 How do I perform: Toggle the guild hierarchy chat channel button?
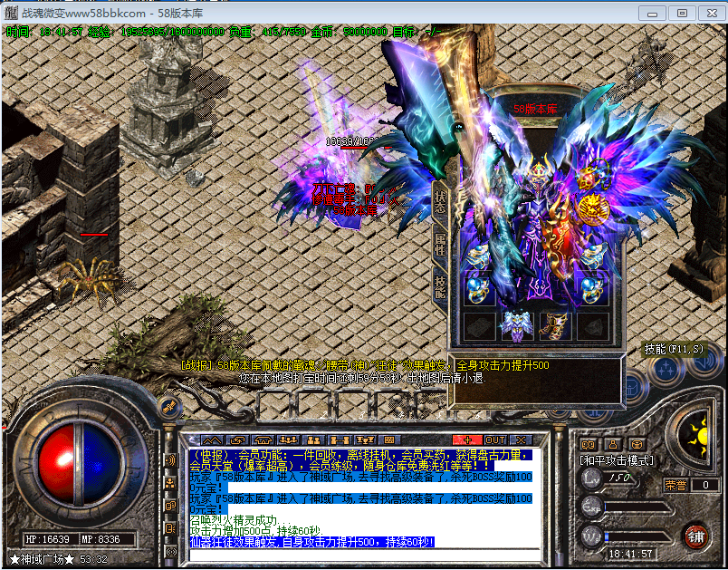pyautogui.click(x=171, y=483)
